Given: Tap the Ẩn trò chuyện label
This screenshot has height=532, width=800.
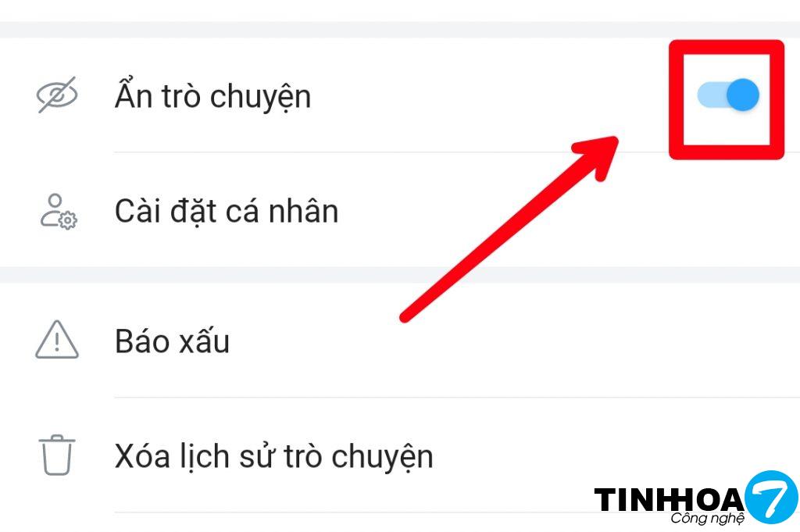Looking at the screenshot, I should [212, 96].
